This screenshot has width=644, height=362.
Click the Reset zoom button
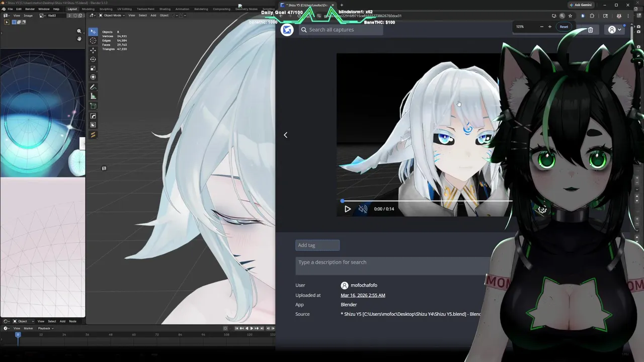[564, 27]
